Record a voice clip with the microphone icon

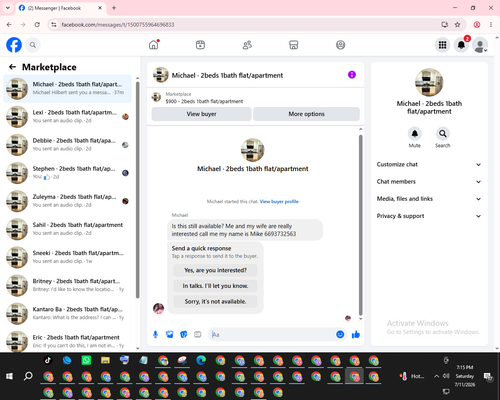155,334
